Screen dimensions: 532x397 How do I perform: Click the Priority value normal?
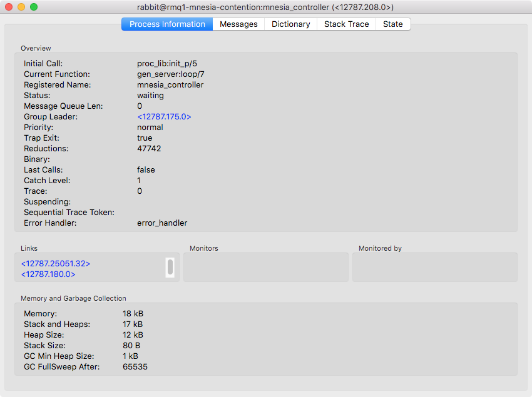click(150, 127)
